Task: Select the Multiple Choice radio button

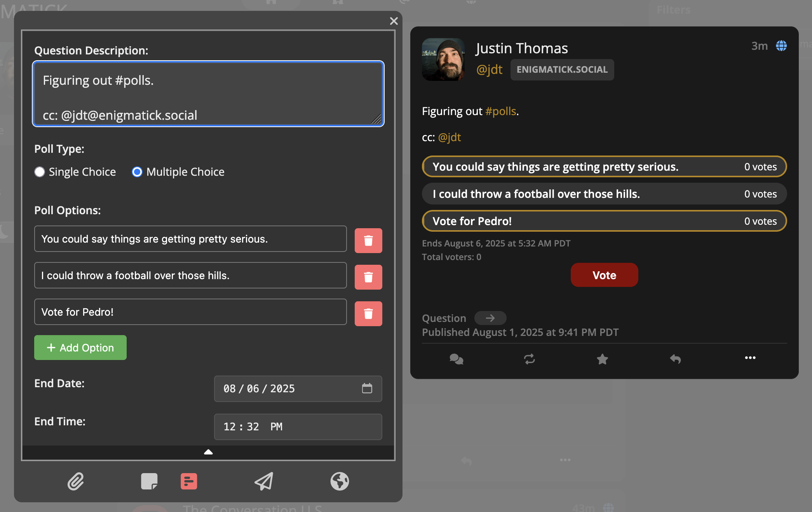Action: (137, 172)
